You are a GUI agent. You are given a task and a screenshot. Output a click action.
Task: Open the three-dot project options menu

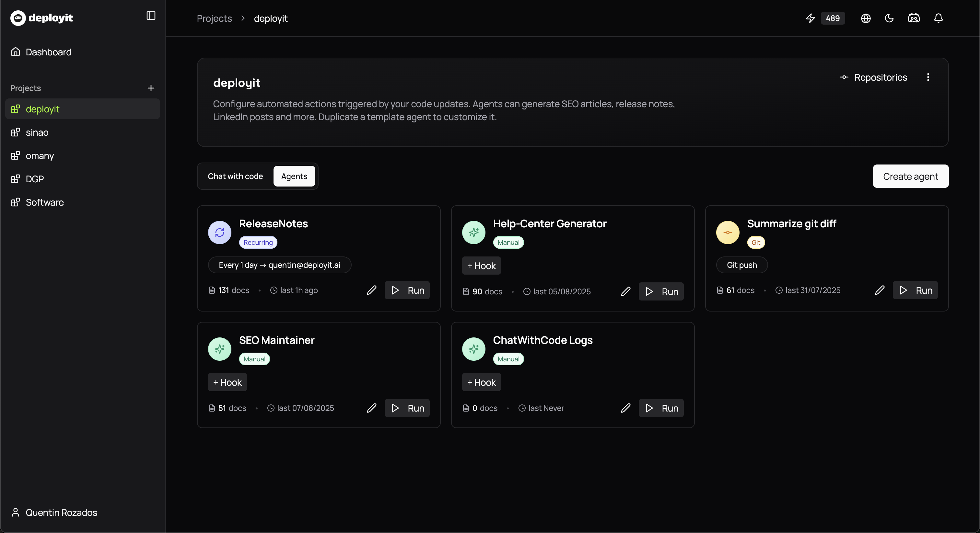point(928,77)
